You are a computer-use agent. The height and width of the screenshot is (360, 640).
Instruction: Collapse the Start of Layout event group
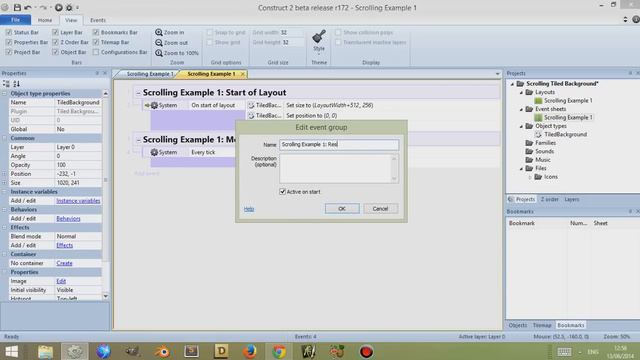point(138,93)
